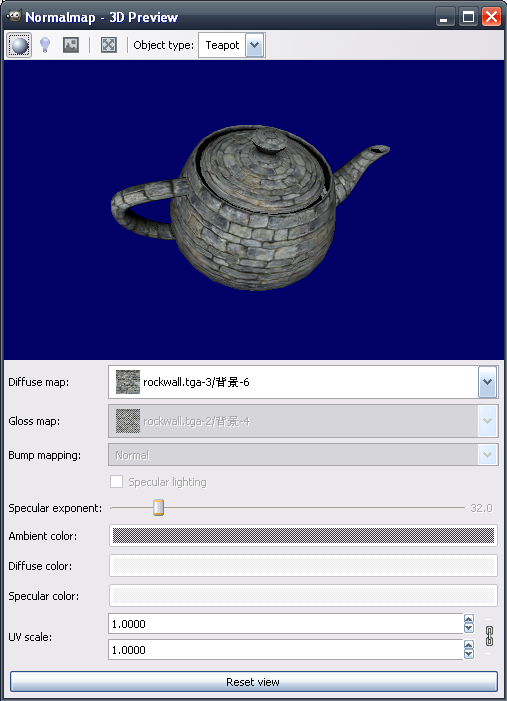Screen dimensions: 507x701
Task: Click the Gloss map texture thumbnail
Action: tap(128, 421)
